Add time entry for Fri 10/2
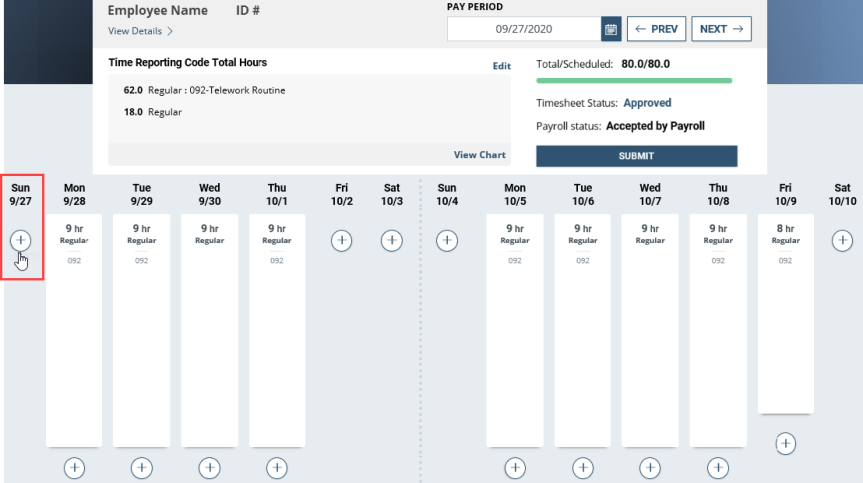The height and width of the screenshot is (483, 863). coord(342,240)
